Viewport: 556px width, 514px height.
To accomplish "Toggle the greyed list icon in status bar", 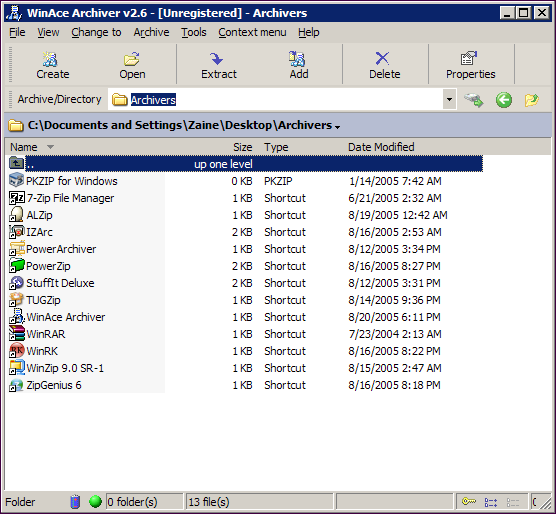I will (x=513, y=502).
